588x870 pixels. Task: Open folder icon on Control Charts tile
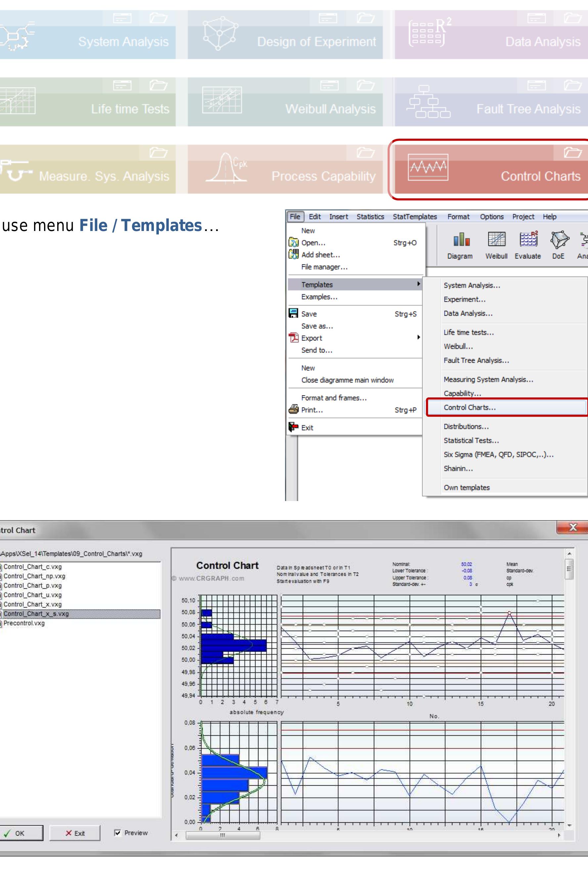pos(573,152)
